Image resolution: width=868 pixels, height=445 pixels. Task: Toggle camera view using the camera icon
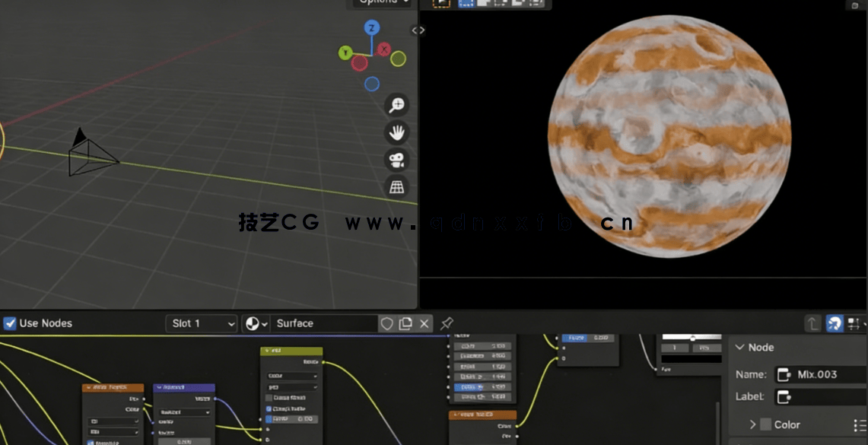(396, 160)
